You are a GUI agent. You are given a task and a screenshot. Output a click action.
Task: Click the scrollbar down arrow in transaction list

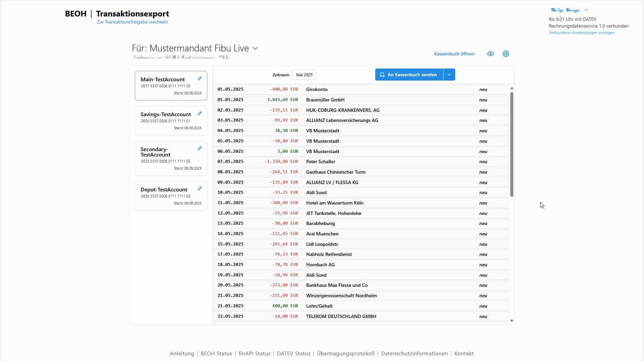(512, 321)
